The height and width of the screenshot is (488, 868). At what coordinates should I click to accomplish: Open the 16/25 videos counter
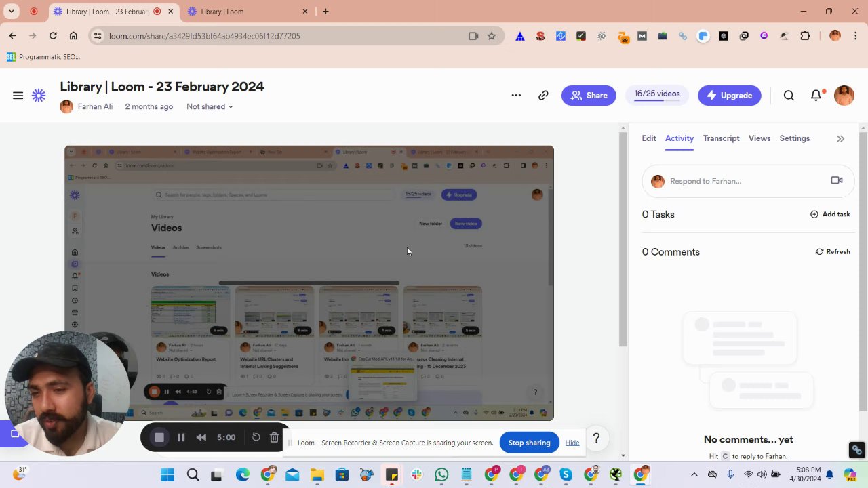(657, 95)
